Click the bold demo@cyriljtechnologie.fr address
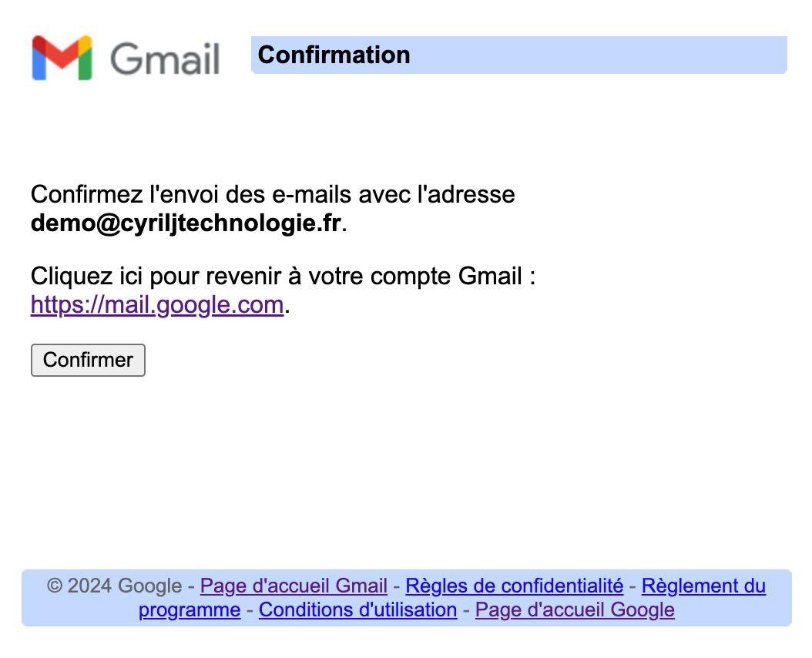This screenshot has height=658, width=812. [x=186, y=223]
